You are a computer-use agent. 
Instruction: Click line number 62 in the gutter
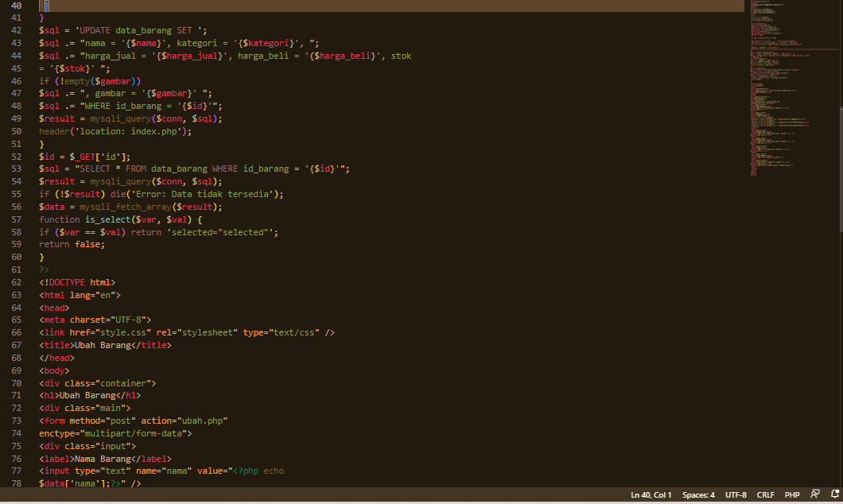pyautogui.click(x=17, y=282)
